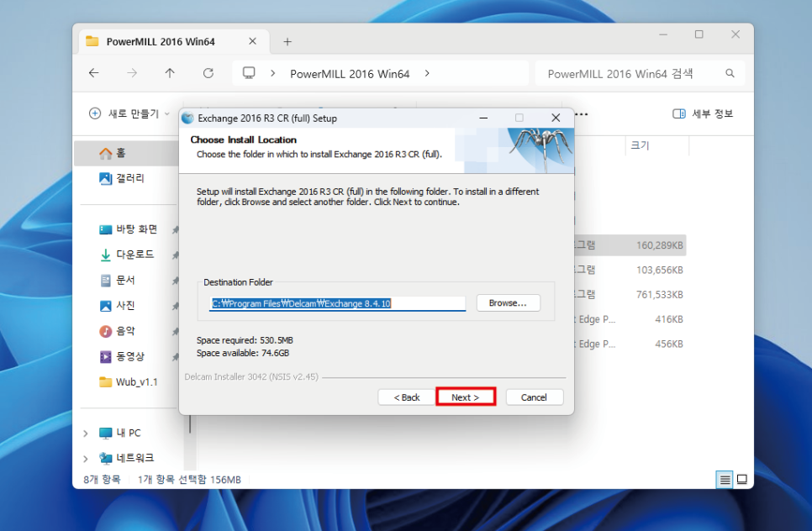Switch to large icons view
The image size is (812, 531).
[742, 480]
